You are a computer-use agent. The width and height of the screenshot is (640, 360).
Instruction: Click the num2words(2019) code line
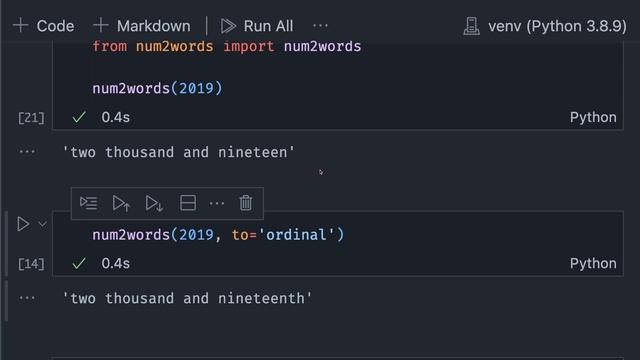pyautogui.click(x=158, y=88)
